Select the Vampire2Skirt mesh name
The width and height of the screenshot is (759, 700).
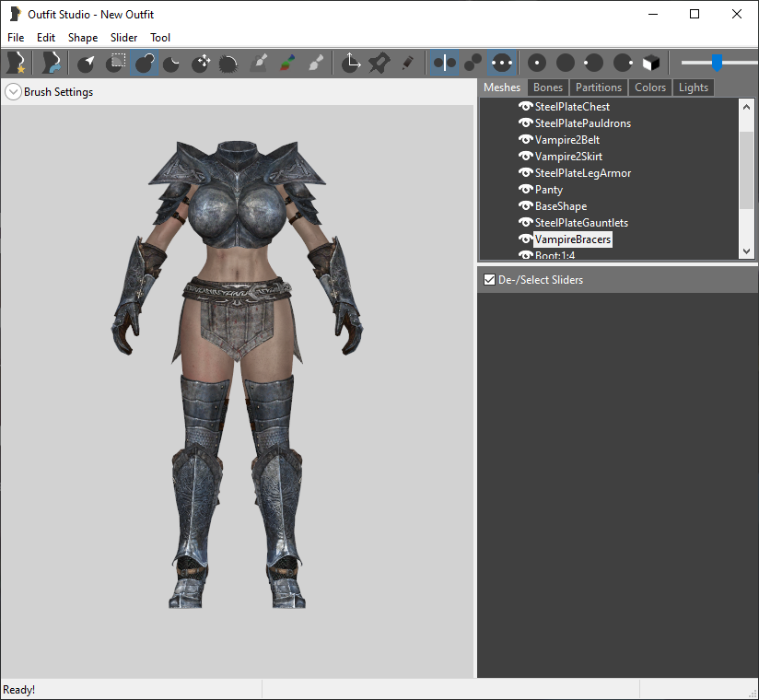coord(568,157)
